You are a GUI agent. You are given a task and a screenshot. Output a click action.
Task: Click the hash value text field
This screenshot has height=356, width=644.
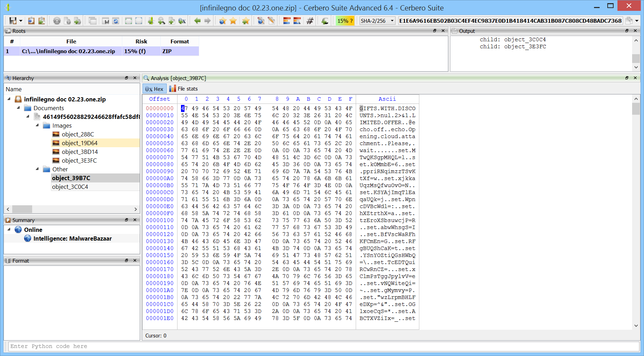510,21
